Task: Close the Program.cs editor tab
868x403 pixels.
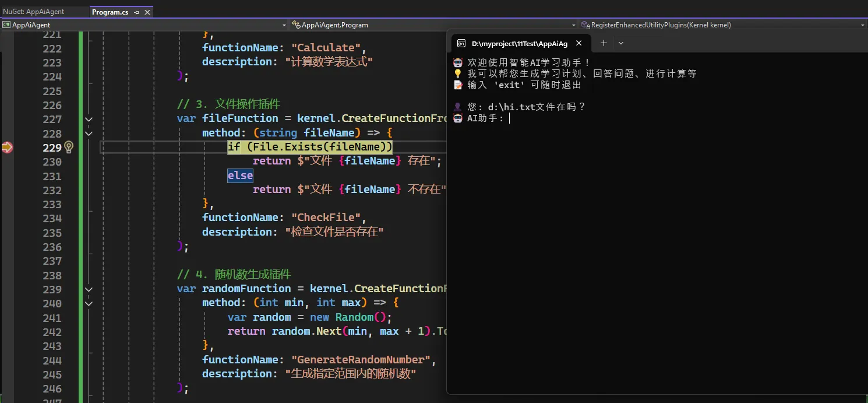Action: click(x=147, y=12)
